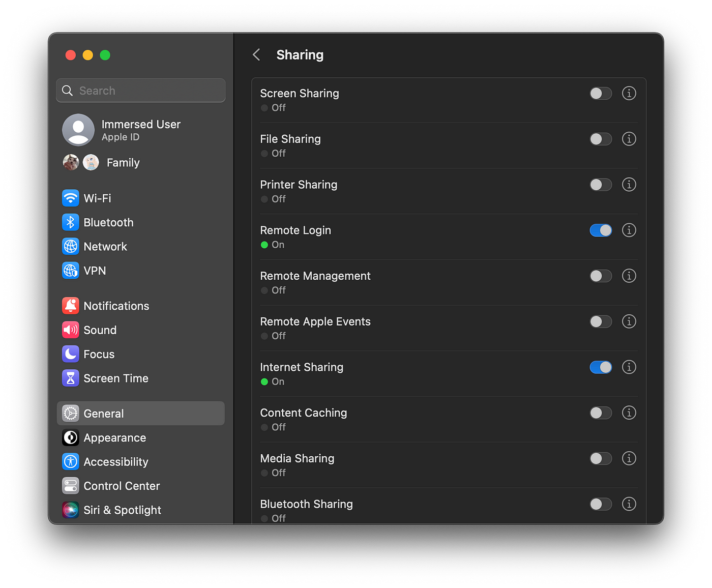Screen dimensions: 712x588
Task: Open info for Bluetooth Sharing
Action: [x=629, y=504]
